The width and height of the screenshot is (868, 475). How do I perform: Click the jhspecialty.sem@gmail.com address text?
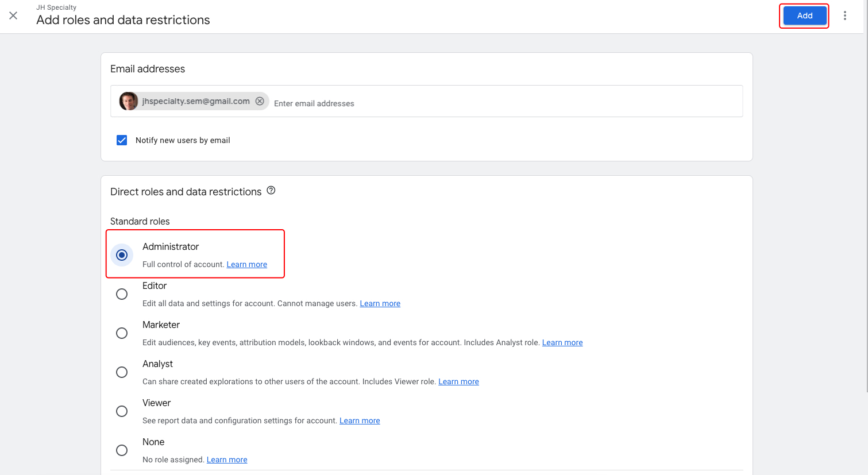(196, 101)
